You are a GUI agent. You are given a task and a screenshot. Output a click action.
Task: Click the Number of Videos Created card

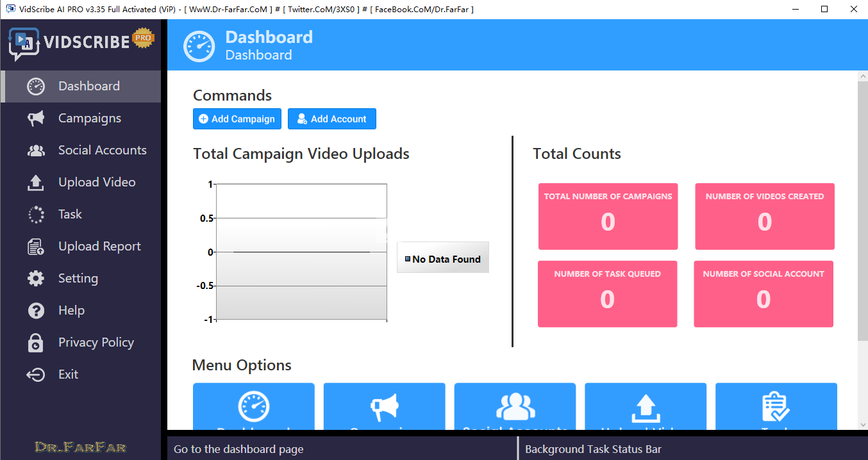coord(765,217)
